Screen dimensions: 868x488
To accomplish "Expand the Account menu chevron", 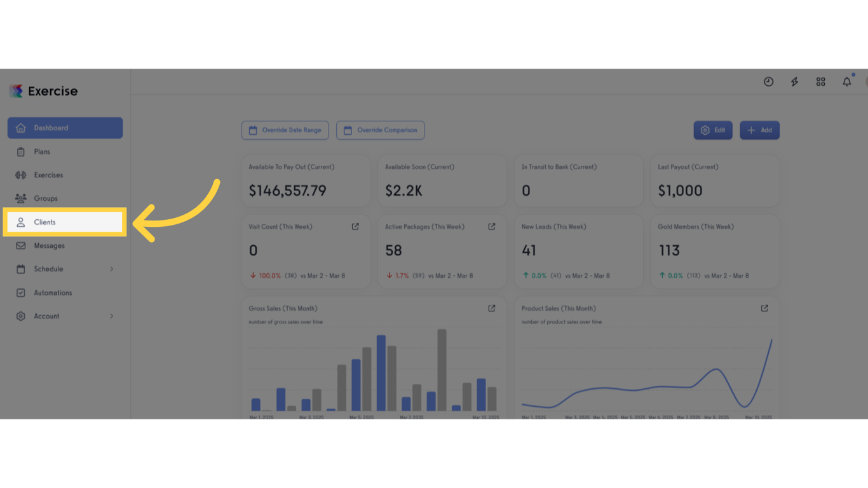I will [111, 316].
